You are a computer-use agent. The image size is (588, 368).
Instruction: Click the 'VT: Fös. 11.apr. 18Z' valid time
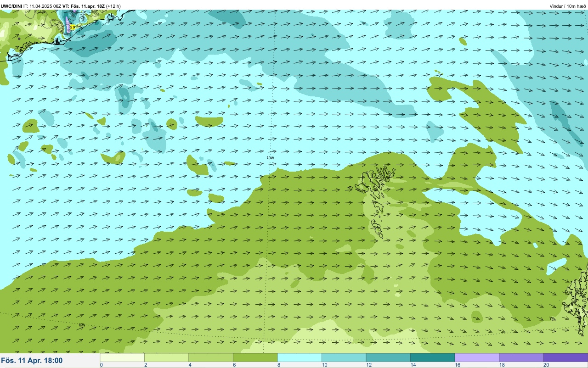tap(83, 6)
